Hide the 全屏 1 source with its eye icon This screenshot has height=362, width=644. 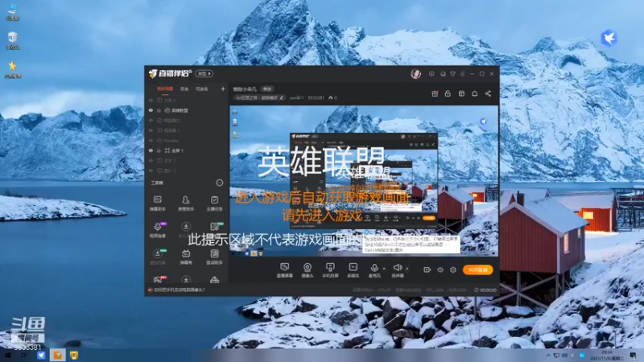[151, 150]
